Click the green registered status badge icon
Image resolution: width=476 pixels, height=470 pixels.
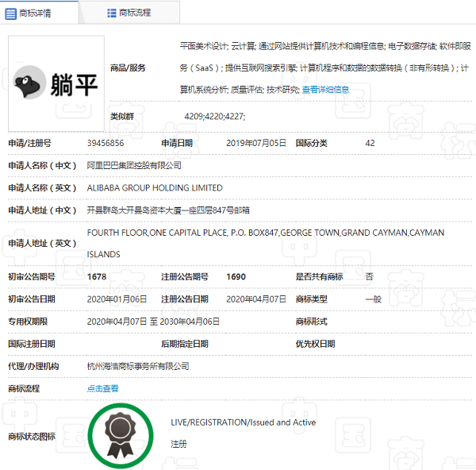(121, 436)
